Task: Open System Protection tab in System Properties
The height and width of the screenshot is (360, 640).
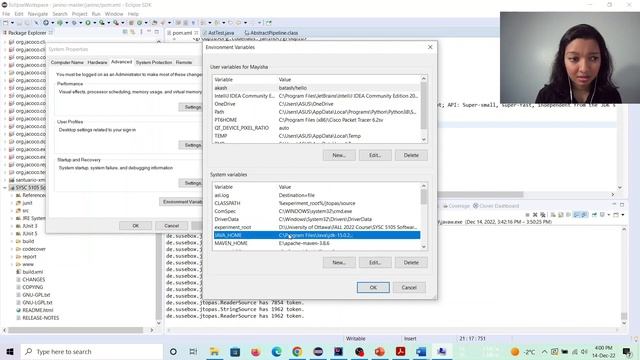Action: pyautogui.click(x=154, y=62)
